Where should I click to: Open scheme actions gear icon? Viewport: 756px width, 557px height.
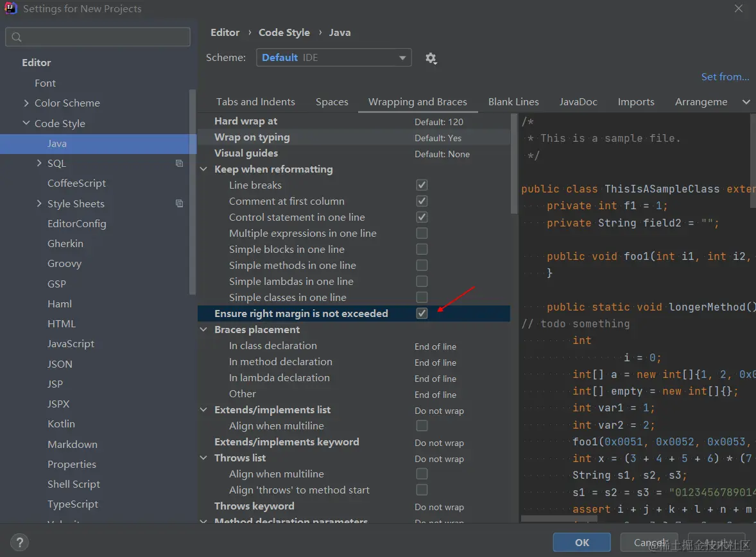pos(431,58)
